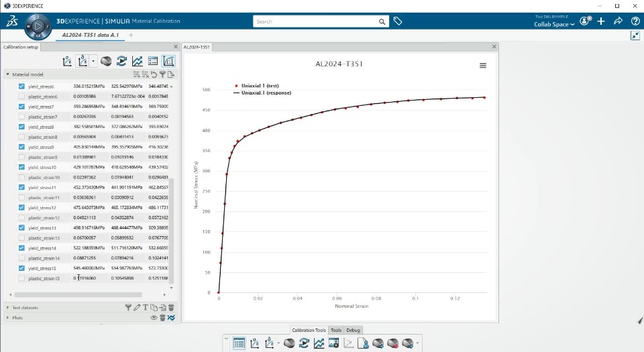Image resolution: width=644 pixels, height=352 pixels.
Task: Uncheck the yield_stress10 checkbox
Action: pyautogui.click(x=21, y=167)
